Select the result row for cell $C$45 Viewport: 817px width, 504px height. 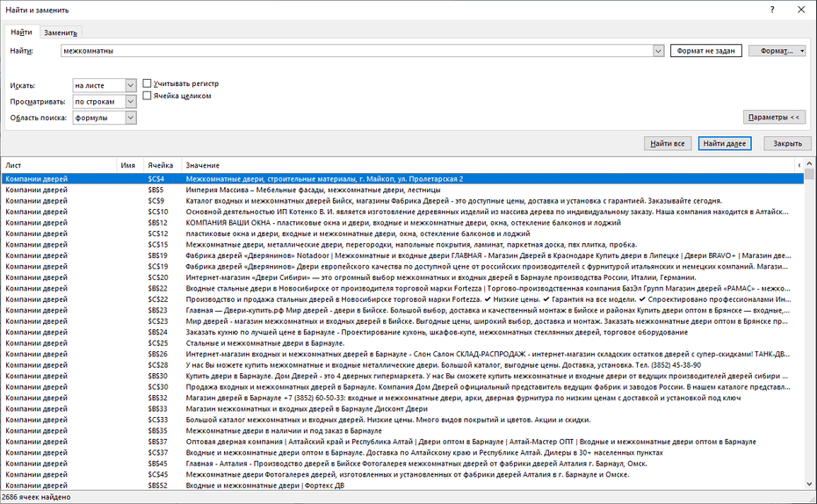402,474
